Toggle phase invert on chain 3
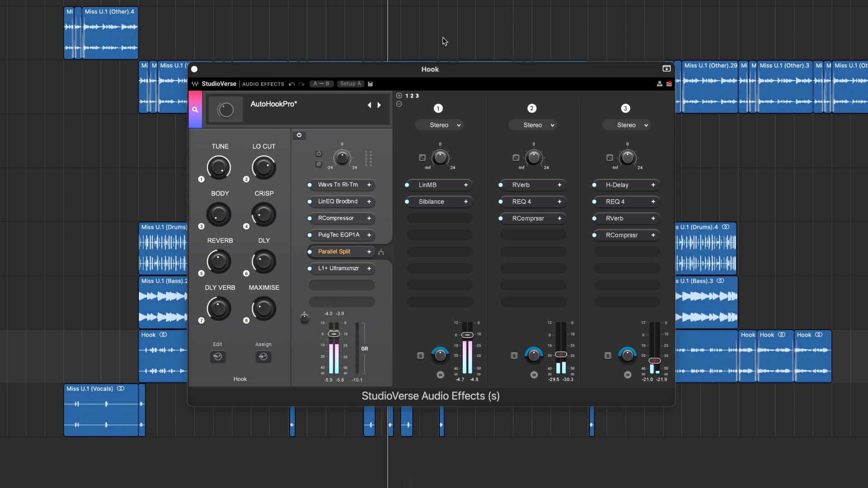Image resolution: width=868 pixels, height=488 pixels. click(609, 158)
